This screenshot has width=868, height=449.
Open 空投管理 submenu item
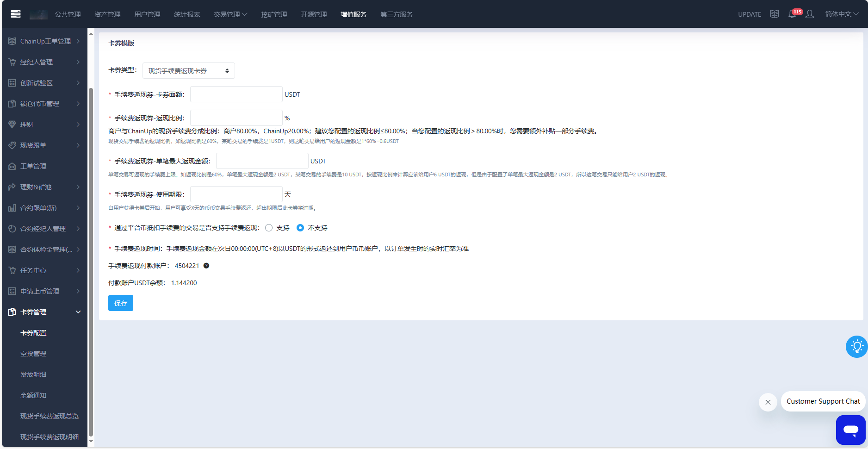[x=33, y=354]
